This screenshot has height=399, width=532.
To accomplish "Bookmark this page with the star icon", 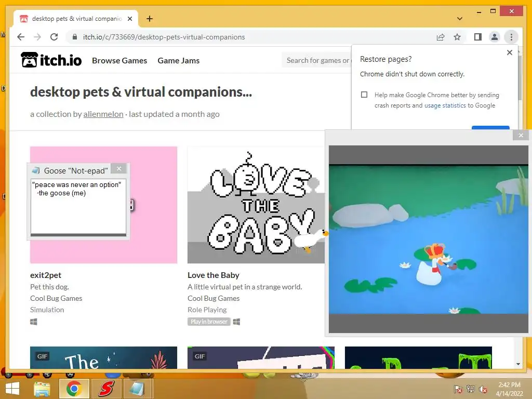I will click(x=457, y=37).
